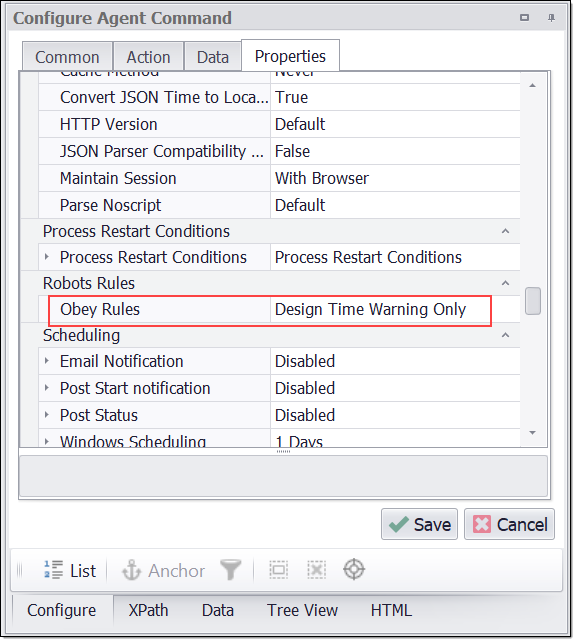Click the List numbered icon

pyautogui.click(x=54, y=570)
